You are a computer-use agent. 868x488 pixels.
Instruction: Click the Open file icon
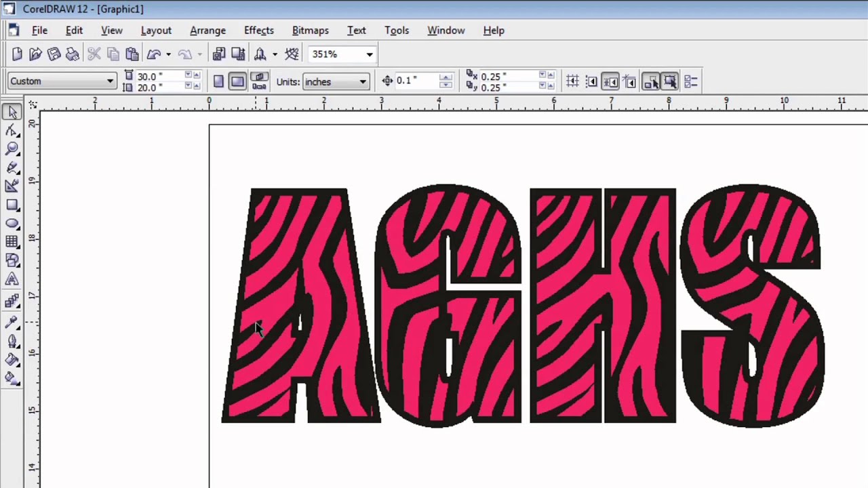coord(36,54)
